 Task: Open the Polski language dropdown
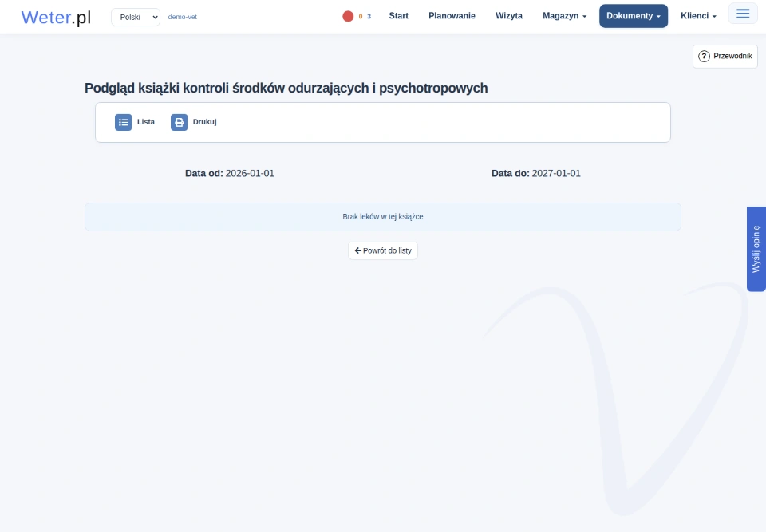pyautogui.click(x=136, y=17)
